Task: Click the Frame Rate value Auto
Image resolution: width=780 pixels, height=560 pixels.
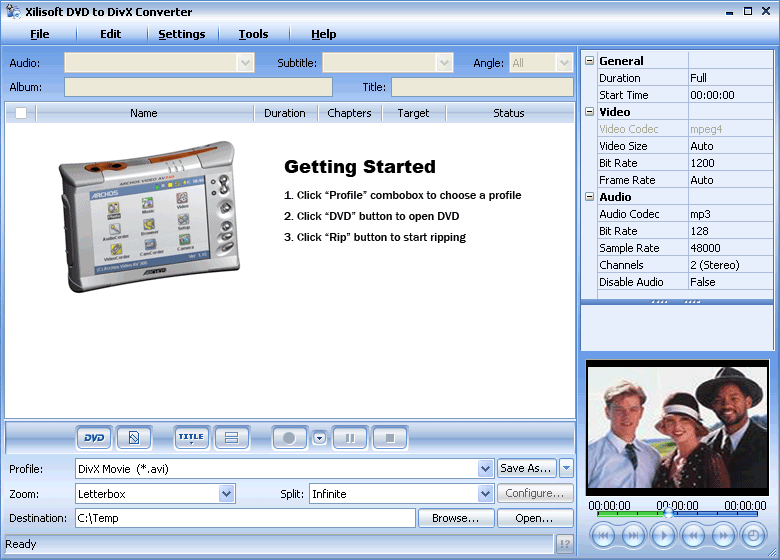Action: [702, 180]
